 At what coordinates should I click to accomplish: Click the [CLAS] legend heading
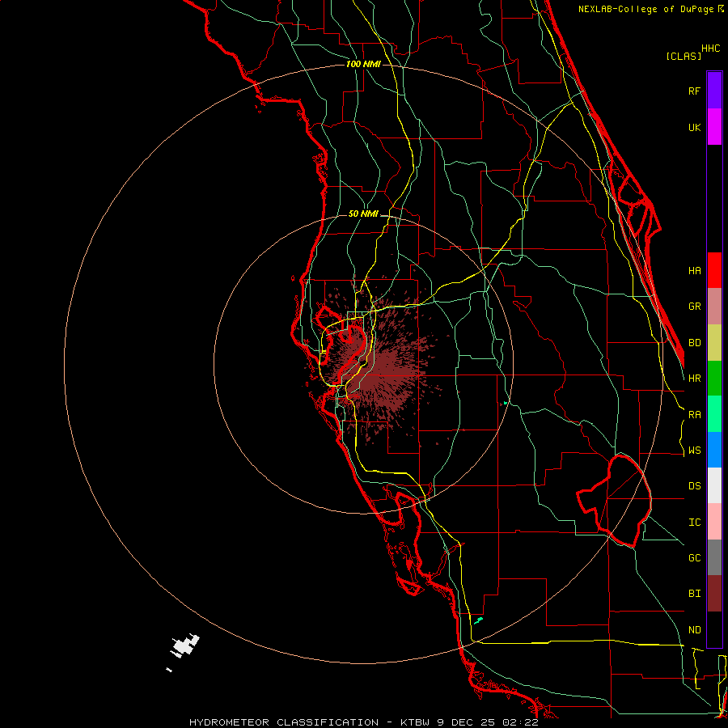[684, 56]
